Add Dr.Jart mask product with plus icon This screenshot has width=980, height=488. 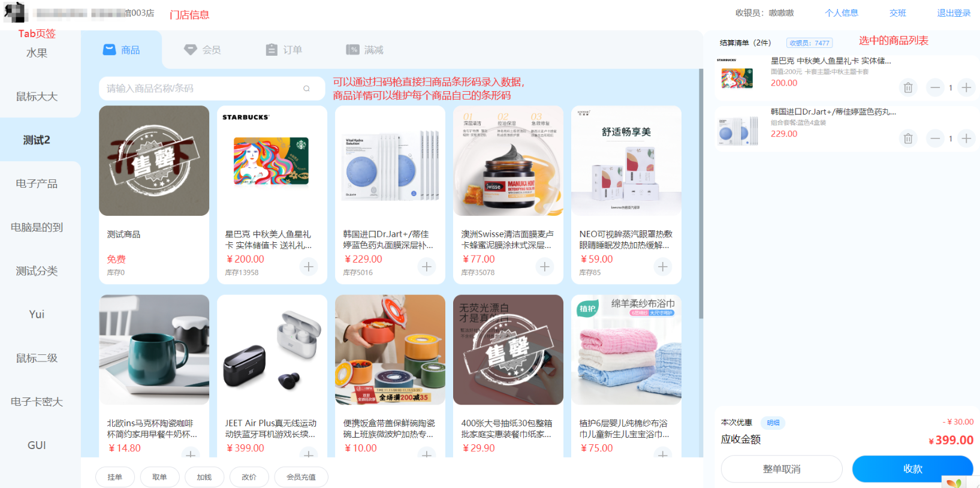tap(427, 267)
